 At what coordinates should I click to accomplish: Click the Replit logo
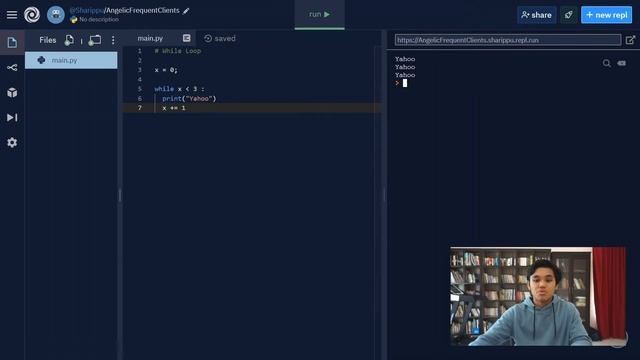[x=32, y=15]
